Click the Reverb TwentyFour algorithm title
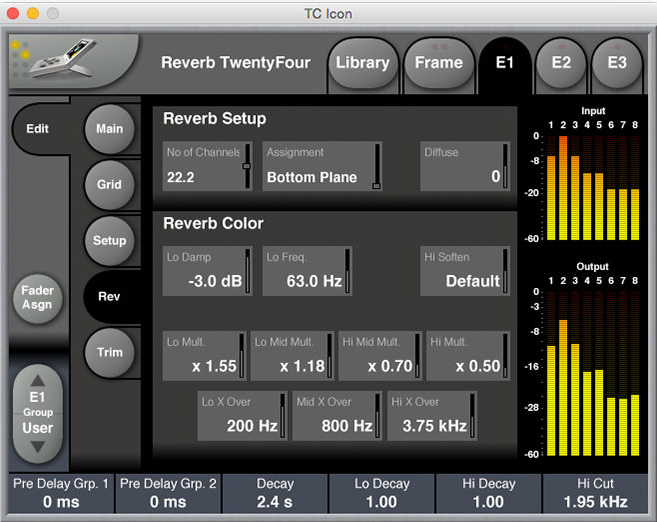This screenshot has width=657, height=522. tap(235, 63)
